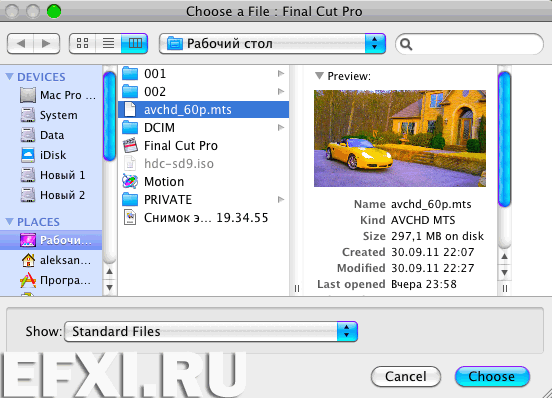Click the yellow car preview thumbnail

(x=400, y=138)
